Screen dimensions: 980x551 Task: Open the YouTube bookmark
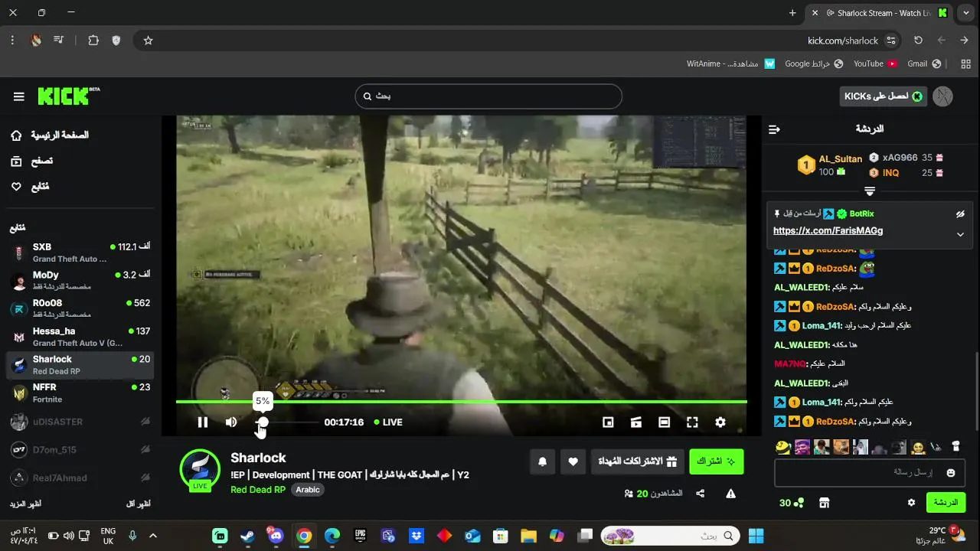click(x=875, y=64)
